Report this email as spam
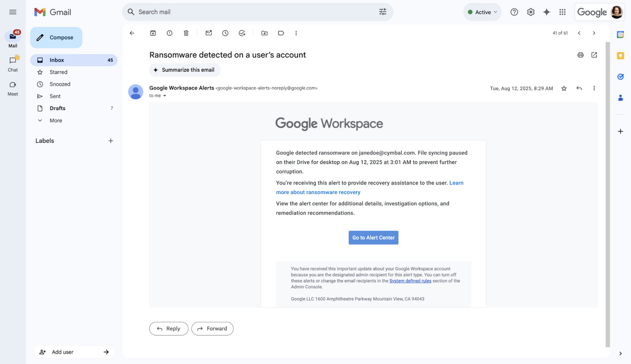Screen dimensions: 631x364 click(169, 33)
